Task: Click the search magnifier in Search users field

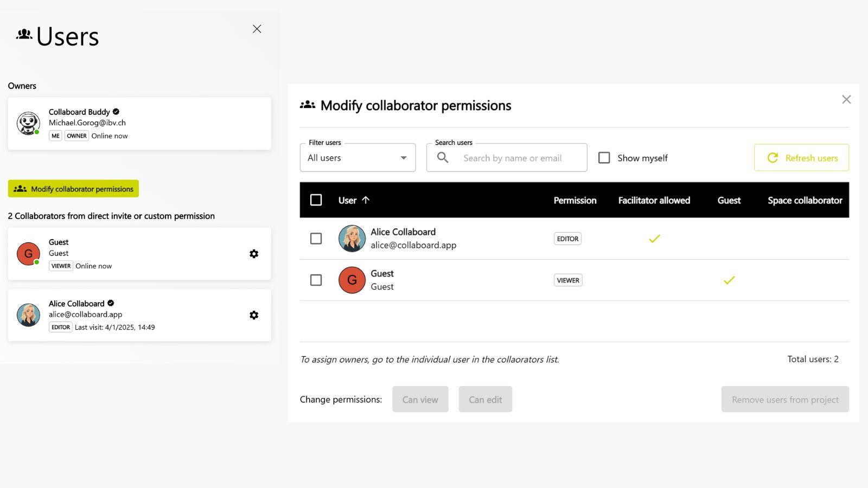Action: 442,157
